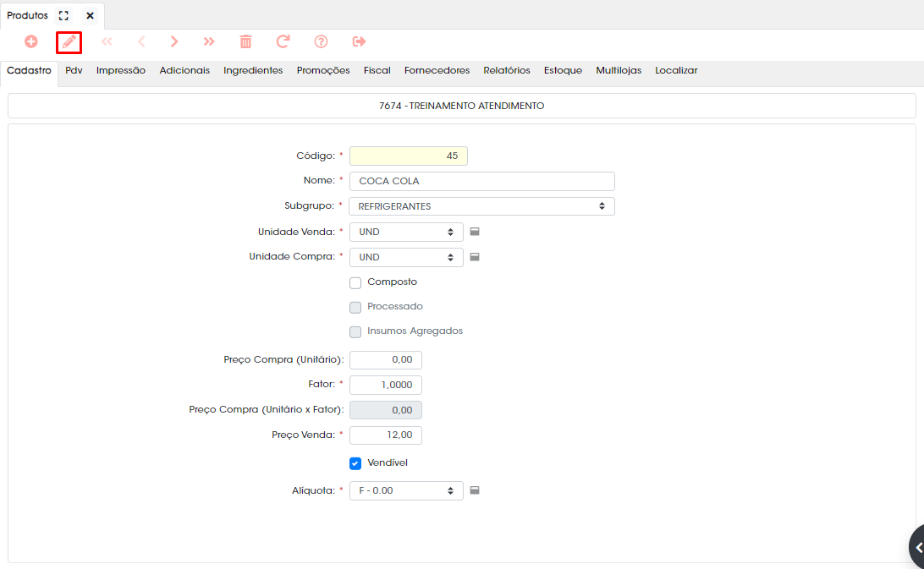Click the Preço Venda field showing 12,00

(x=385, y=435)
